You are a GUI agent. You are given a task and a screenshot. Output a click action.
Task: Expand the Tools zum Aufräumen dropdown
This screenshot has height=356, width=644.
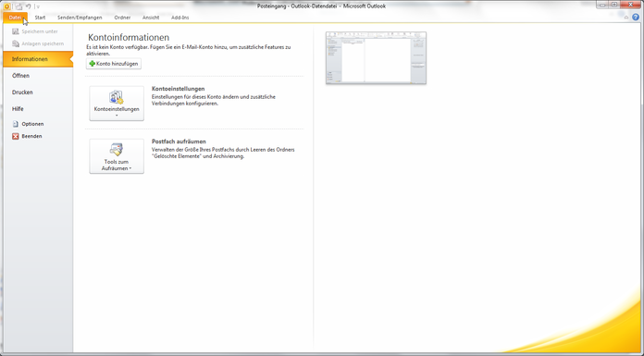tap(117, 156)
